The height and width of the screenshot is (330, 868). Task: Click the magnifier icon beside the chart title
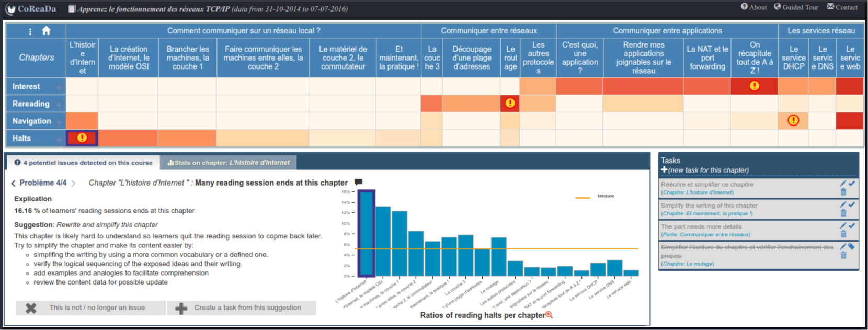click(x=549, y=315)
